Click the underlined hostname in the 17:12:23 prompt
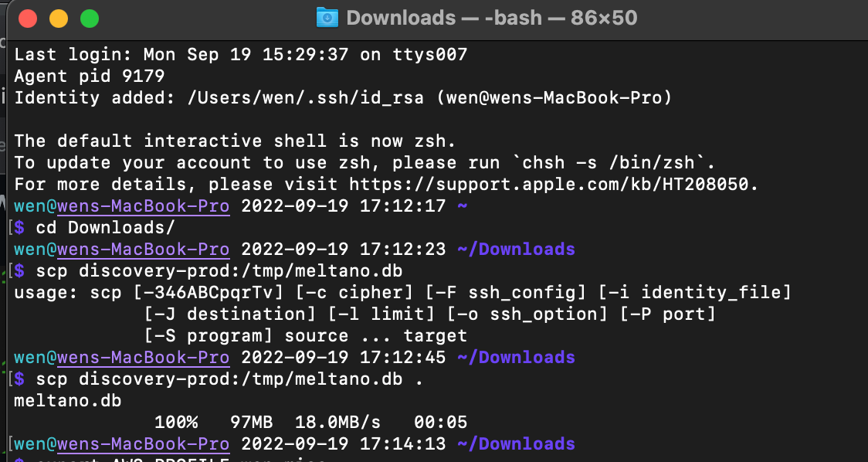The width and height of the screenshot is (868, 462). [143, 250]
